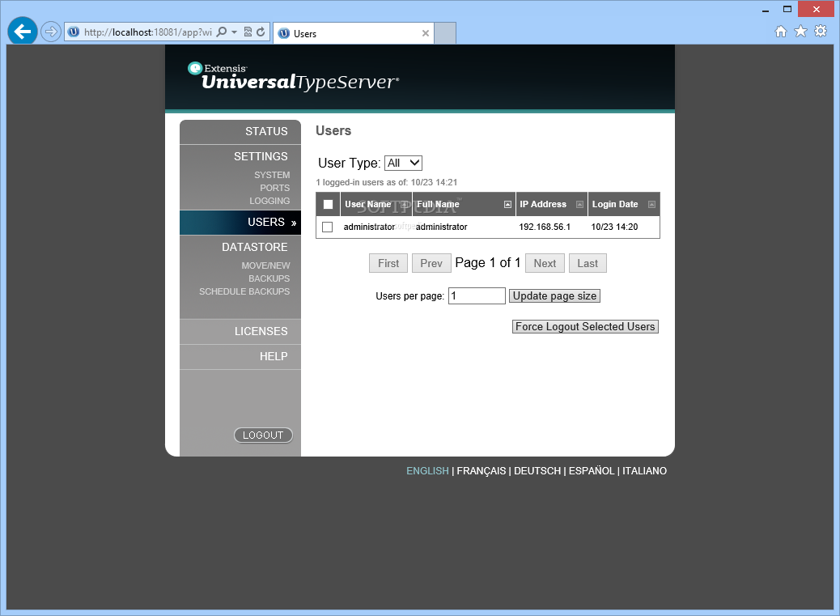Screen dimensions: 840x616
Task: Toggle the select-all checkbox in table header
Action: (329, 204)
